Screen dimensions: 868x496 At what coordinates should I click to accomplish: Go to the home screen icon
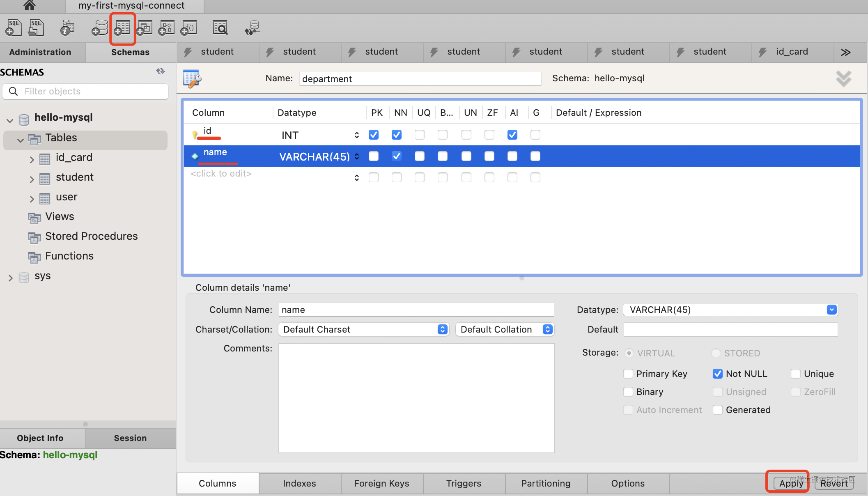[x=29, y=5]
